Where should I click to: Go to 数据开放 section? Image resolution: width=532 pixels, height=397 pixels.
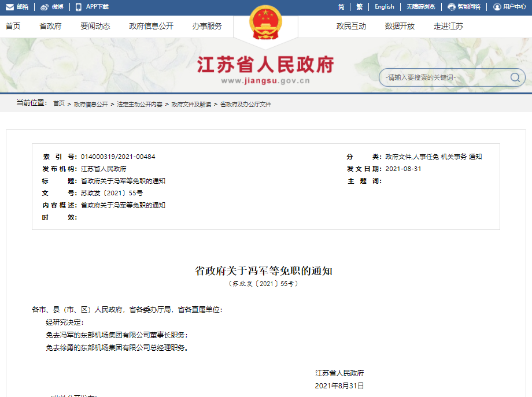click(x=400, y=26)
